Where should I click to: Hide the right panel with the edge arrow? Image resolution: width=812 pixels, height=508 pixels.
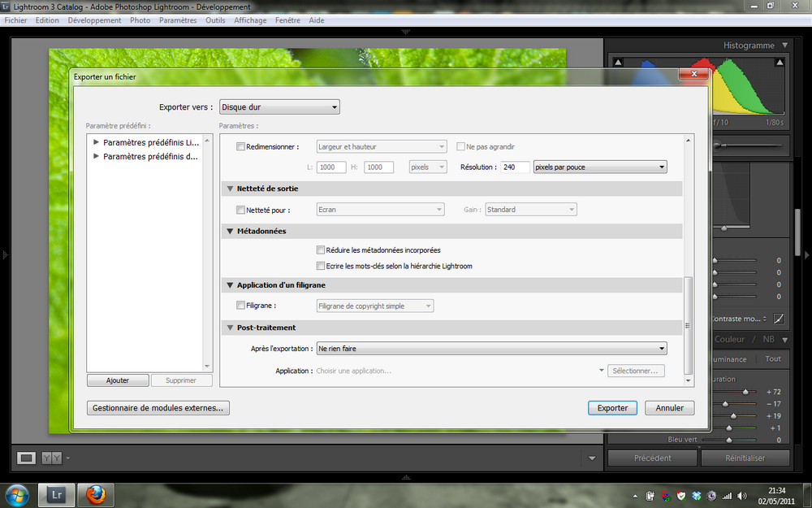pos(806,254)
